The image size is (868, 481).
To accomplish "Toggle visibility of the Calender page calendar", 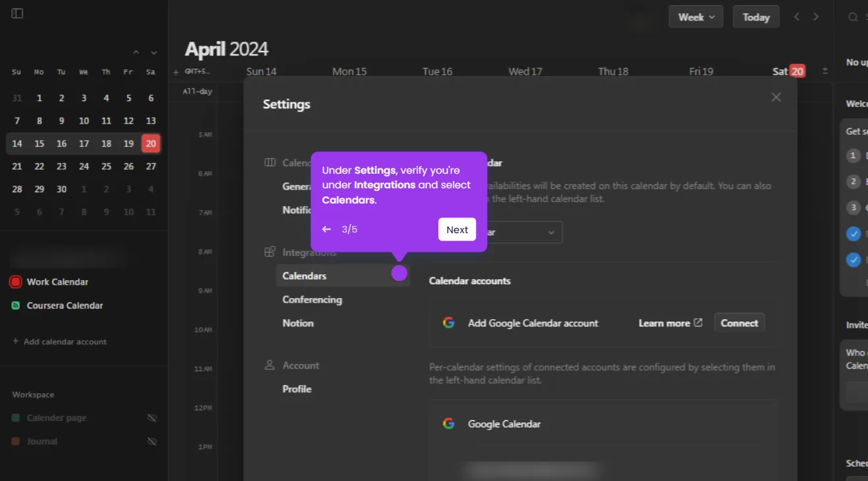I will click(152, 418).
